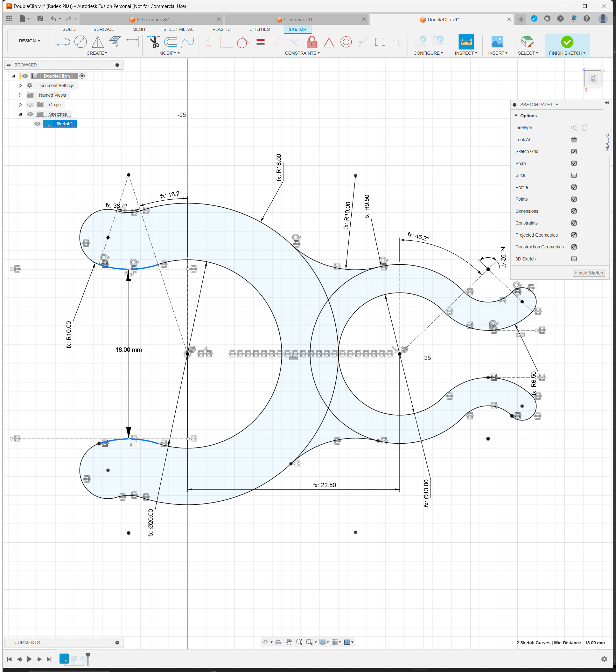This screenshot has width=616, height=672.
Task: Activate the Mirror sketch tool
Action: click(x=98, y=42)
